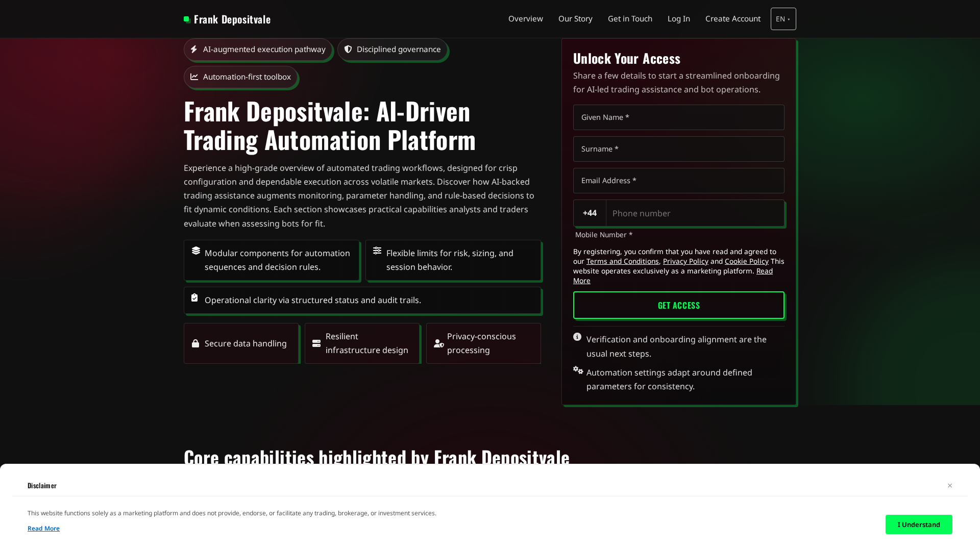
Task: Click the Disclaimer title text
Action: click(x=42, y=486)
